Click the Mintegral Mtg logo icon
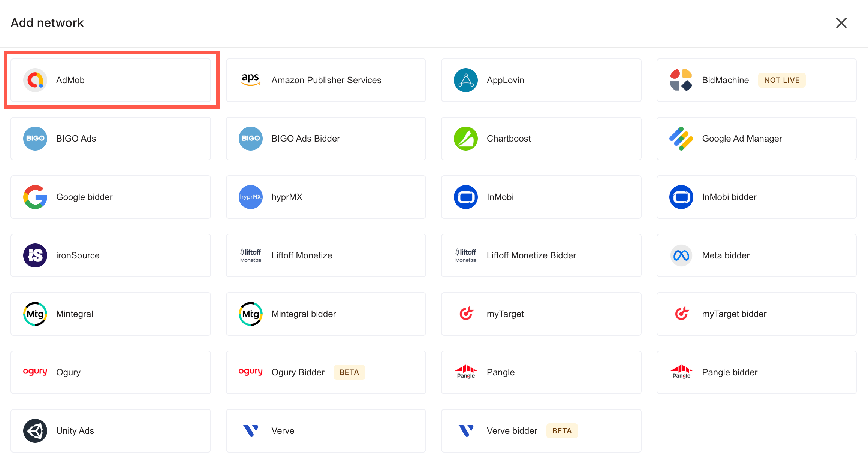Viewport: 868px width, 463px height. (x=35, y=314)
